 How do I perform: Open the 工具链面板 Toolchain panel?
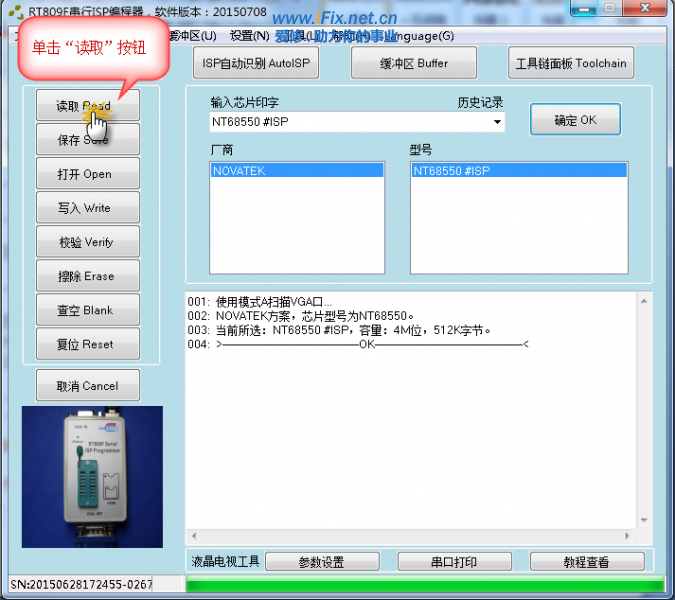(x=571, y=63)
